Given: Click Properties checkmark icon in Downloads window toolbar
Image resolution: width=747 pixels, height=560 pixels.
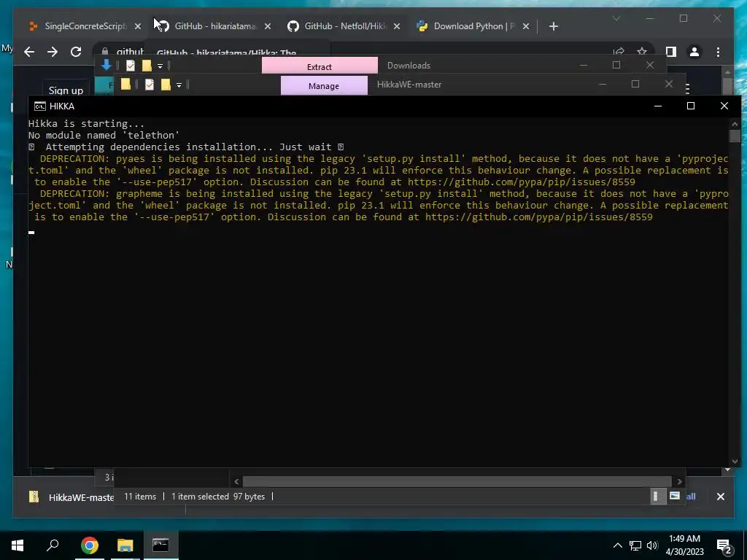Looking at the screenshot, I should coord(130,66).
